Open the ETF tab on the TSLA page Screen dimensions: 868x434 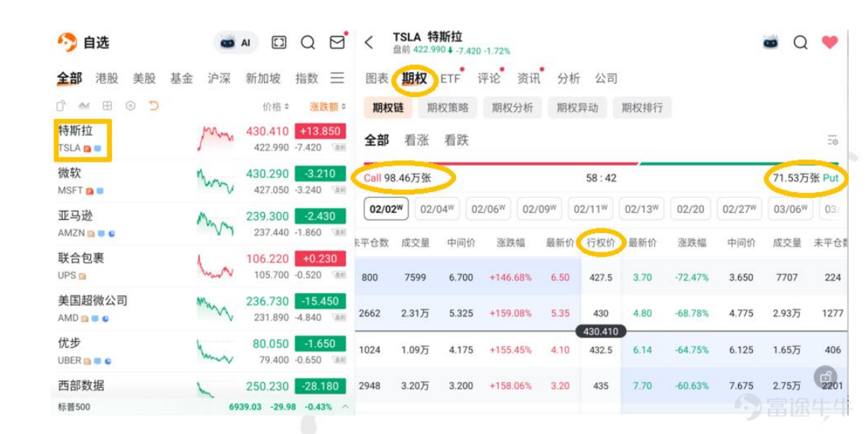pos(450,79)
